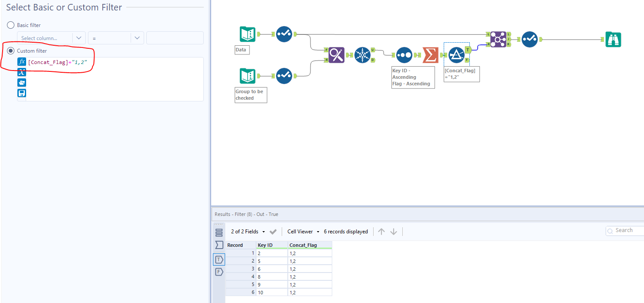The width and height of the screenshot is (644, 303).
Task: Open the Browse tool at the workflow end
Action: tap(613, 39)
